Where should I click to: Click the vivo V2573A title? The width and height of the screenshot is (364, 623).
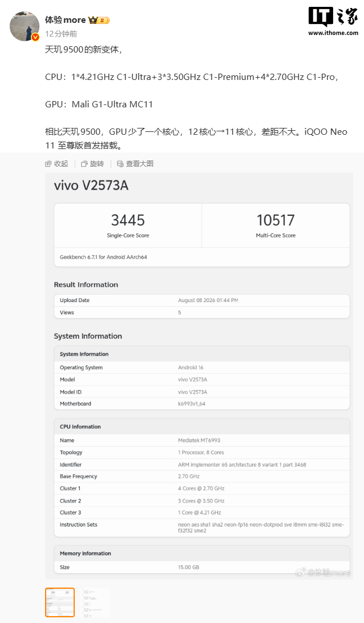91,186
